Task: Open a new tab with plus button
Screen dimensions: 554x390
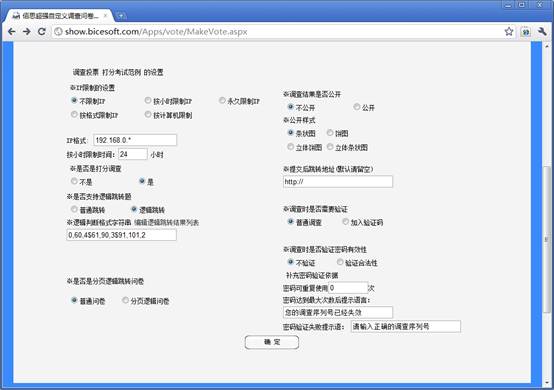Action: tap(120, 16)
